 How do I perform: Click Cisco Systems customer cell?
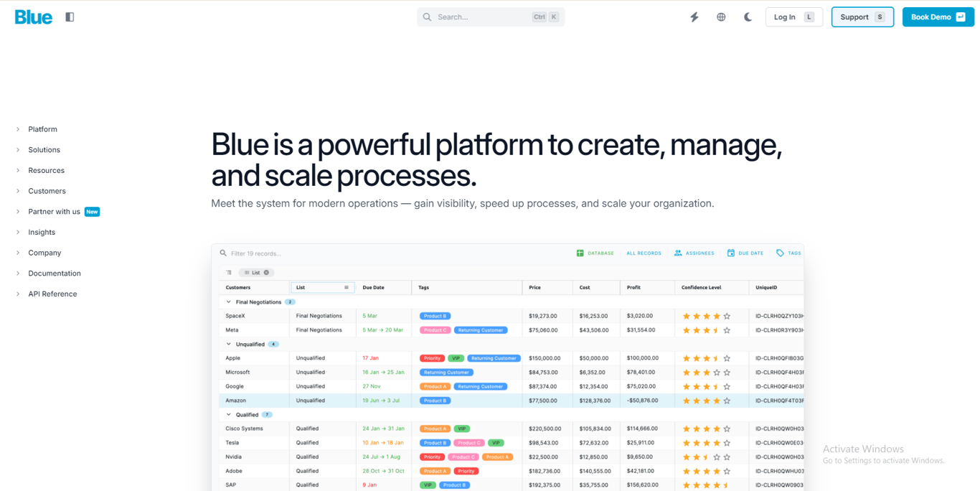[x=244, y=429]
